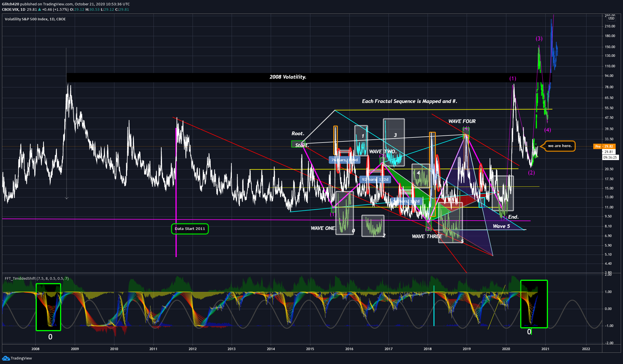Click the 'Wave 5' annotation
Viewport: 623px width, 364px height.
click(501, 226)
